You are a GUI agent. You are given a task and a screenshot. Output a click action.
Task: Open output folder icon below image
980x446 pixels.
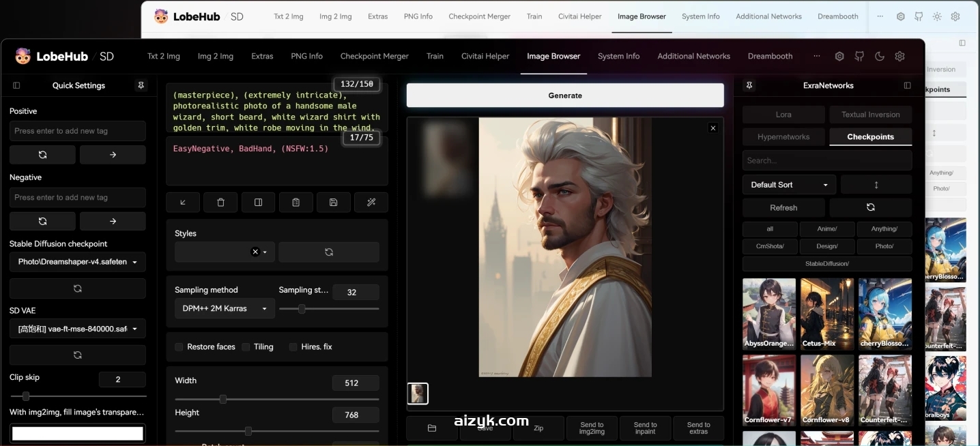(432, 428)
